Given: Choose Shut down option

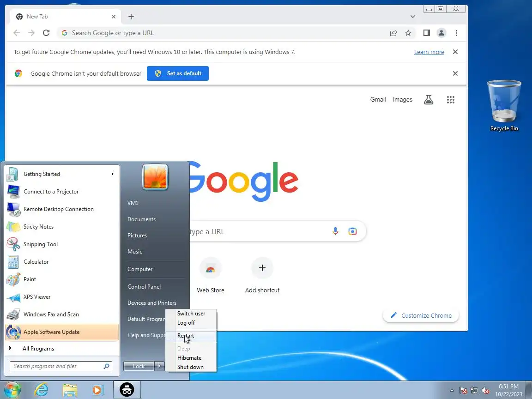Looking at the screenshot, I should click(x=191, y=367).
